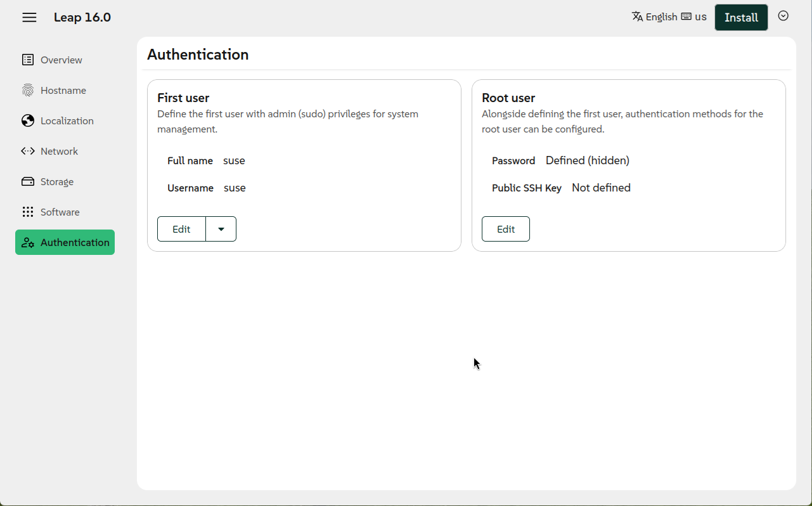Click the 'Not defined' SSH key value
The height and width of the screenshot is (506, 812).
601,188
